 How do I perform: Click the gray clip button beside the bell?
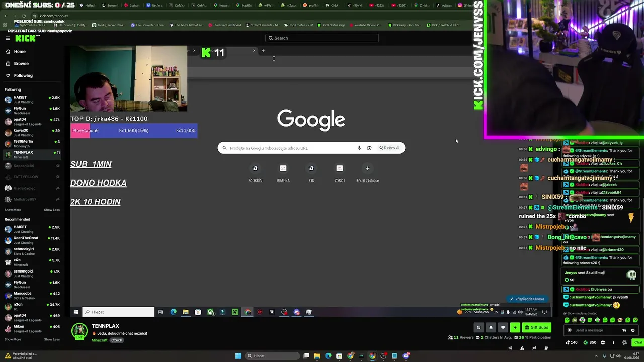pyautogui.click(x=478, y=327)
